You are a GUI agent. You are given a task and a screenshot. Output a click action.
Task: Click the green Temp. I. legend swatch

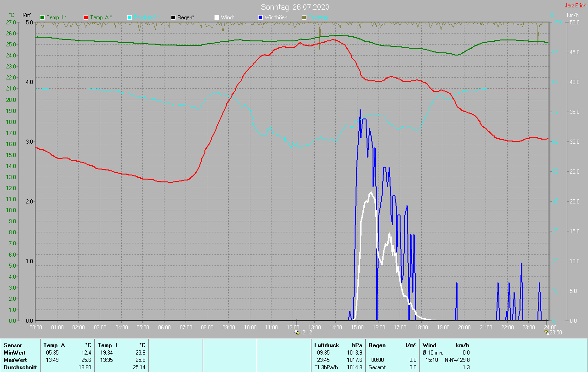coord(42,17)
